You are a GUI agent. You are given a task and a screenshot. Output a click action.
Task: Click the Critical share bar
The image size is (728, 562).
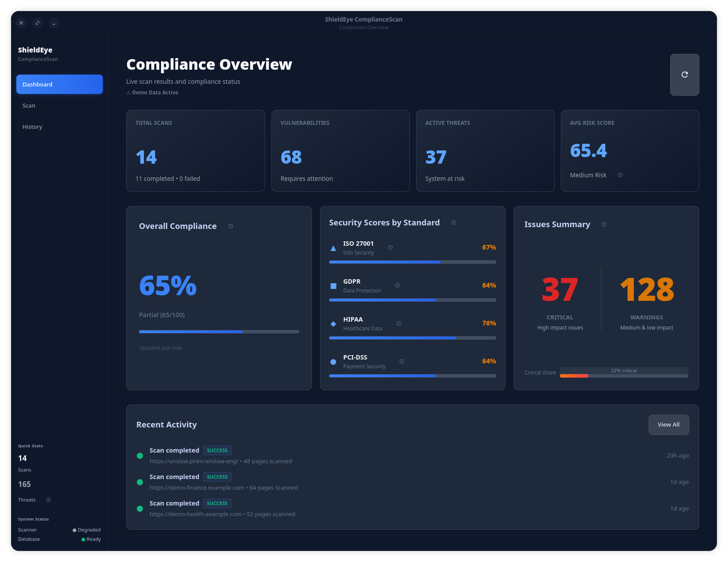point(624,376)
